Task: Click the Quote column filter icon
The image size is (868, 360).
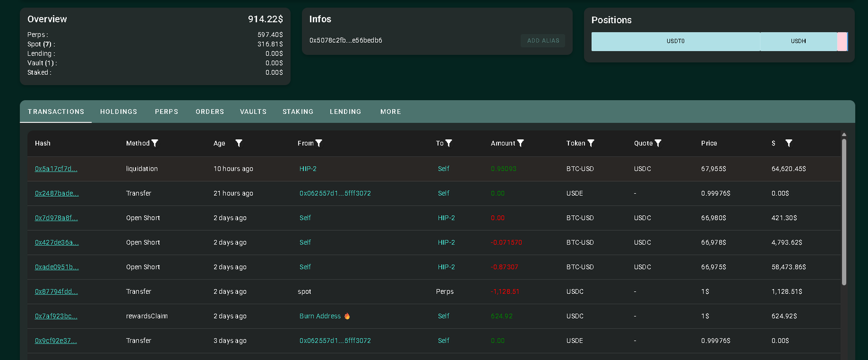Action: [658, 143]
